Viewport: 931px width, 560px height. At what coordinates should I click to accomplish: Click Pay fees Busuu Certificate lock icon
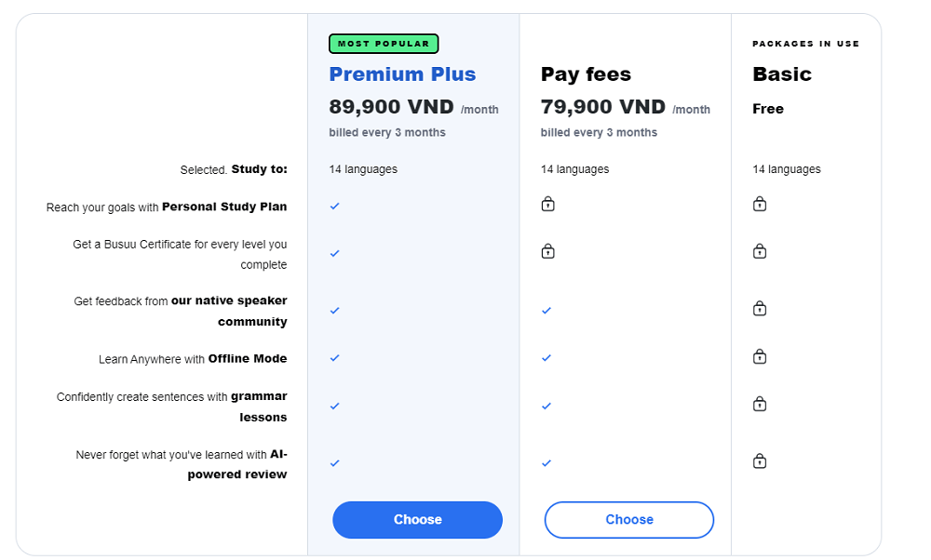coord(547,251)
